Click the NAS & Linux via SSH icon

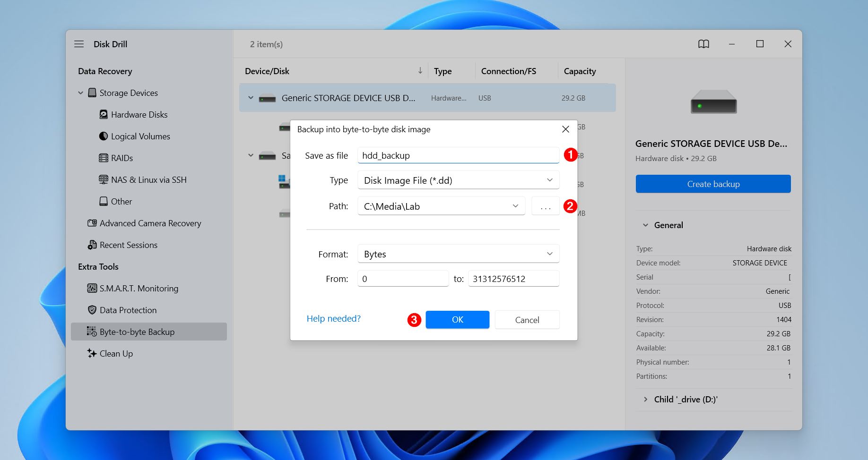103,179
